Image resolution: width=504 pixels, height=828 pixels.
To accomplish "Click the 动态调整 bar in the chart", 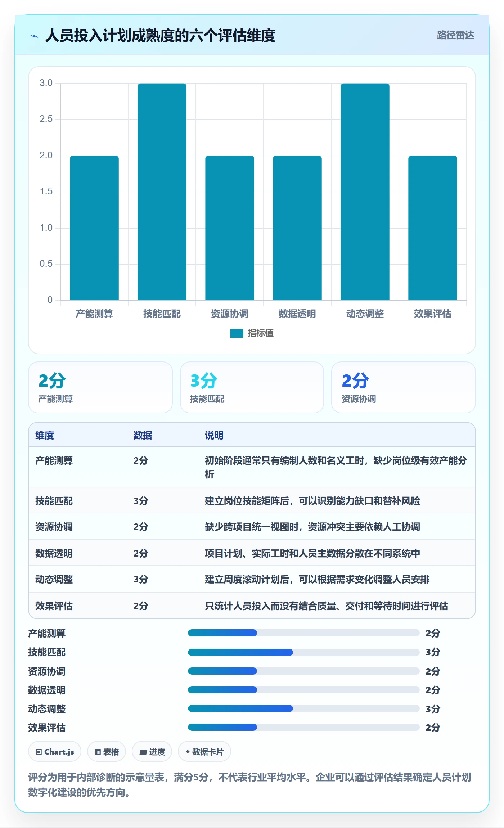I will coord(365,192).
